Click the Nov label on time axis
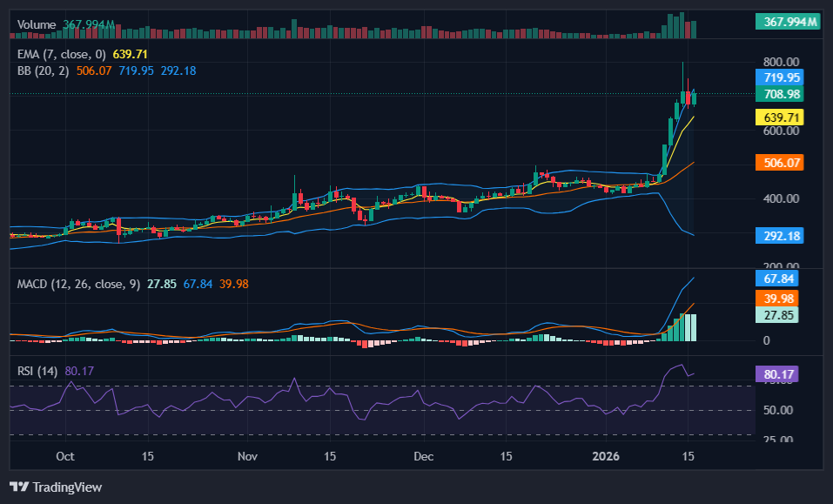Viewport: 833px width, 504px height. pos(248,456)
